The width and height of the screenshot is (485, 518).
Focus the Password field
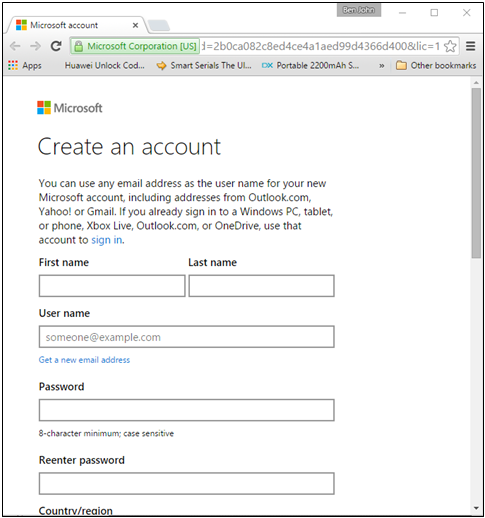tap(187, 410)
